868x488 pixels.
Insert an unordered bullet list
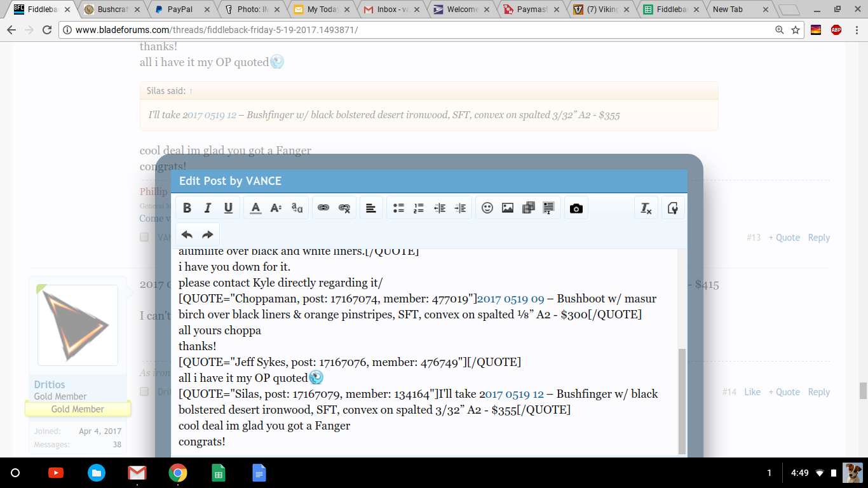(x=398, y=208)
